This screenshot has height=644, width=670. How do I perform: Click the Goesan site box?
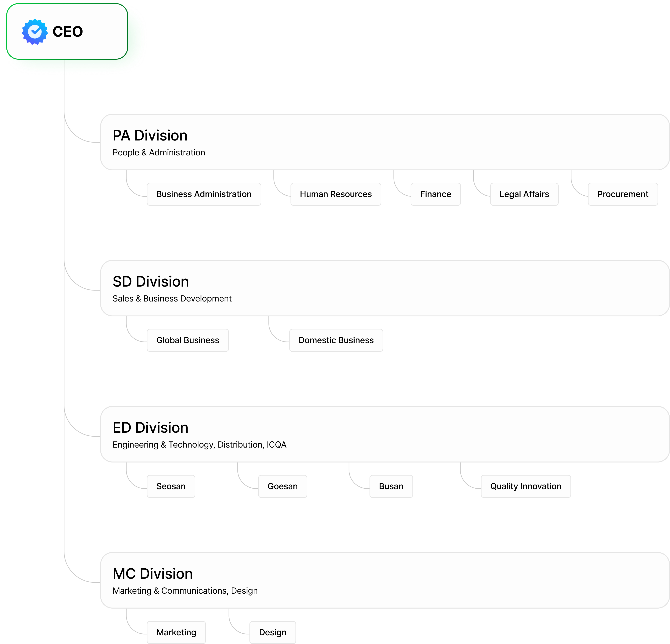tap(282, 486)
